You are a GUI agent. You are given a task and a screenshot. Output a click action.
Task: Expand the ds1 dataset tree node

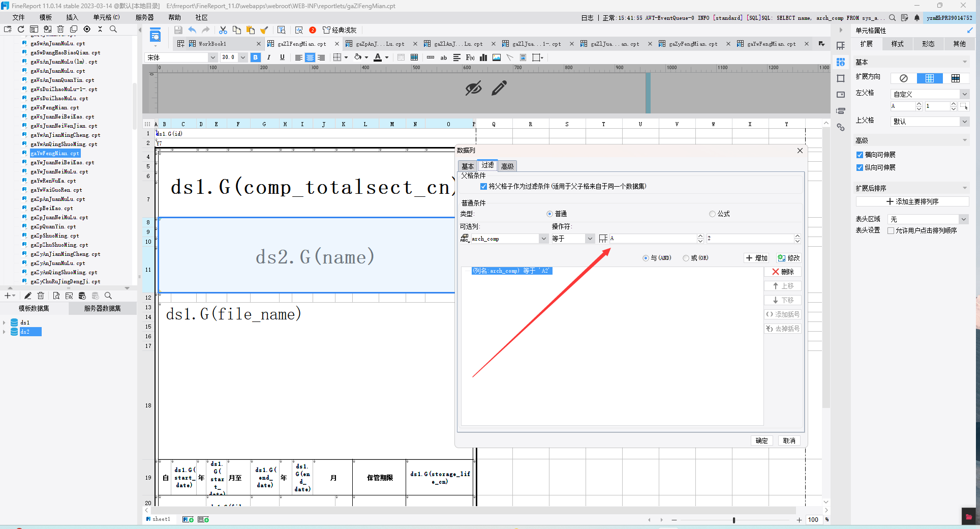[x=5, y=322]
